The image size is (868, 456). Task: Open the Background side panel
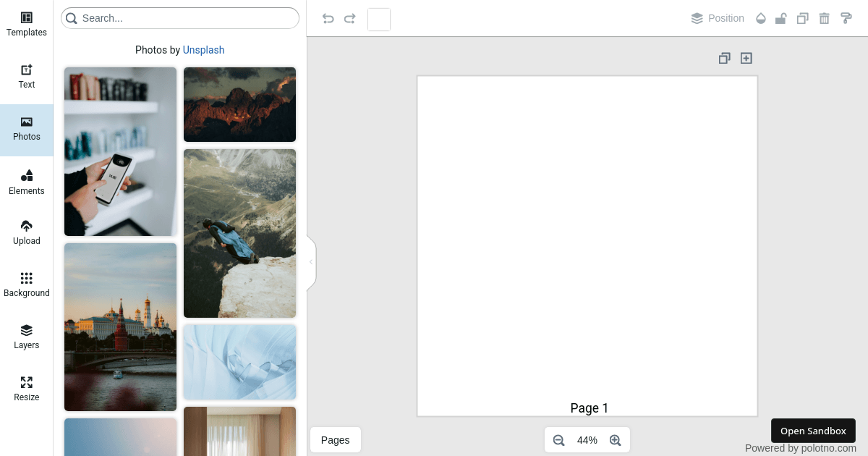tap(26, 286)
